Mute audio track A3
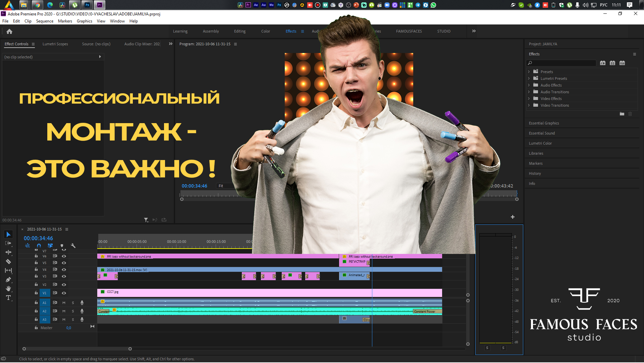Image resolution: width=644 pixels, height=363 pixels. [x=64, y=320]
